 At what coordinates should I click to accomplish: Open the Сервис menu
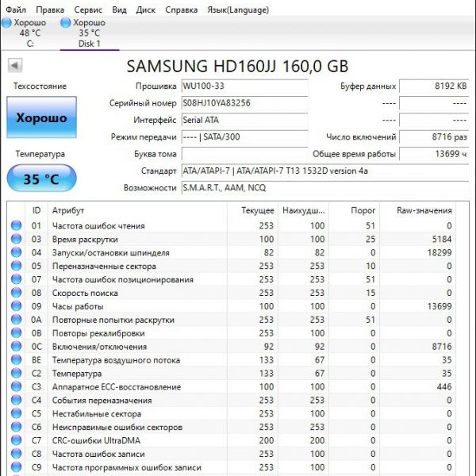pos(88,10)
